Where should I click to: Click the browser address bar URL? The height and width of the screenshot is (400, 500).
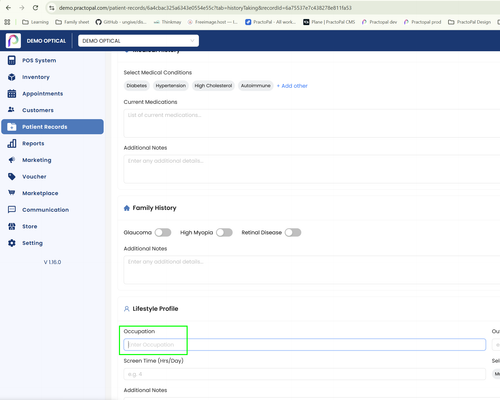[205, 8]
